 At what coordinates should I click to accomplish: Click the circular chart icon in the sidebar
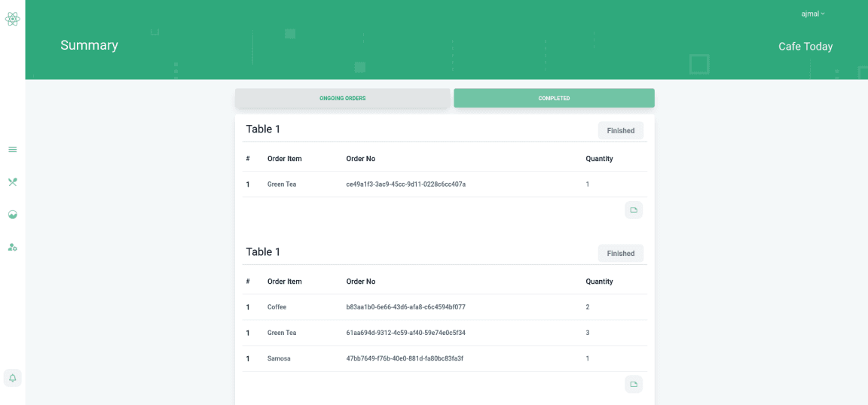[13, 215]
